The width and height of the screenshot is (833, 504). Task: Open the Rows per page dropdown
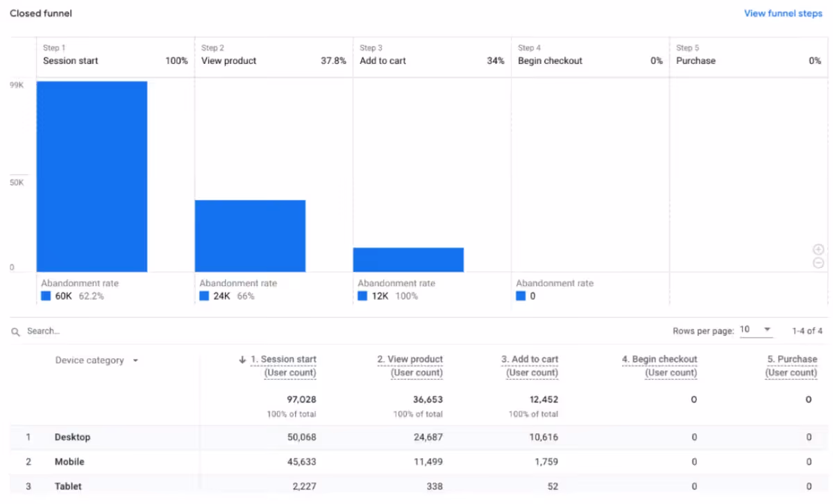pos(756,330)
